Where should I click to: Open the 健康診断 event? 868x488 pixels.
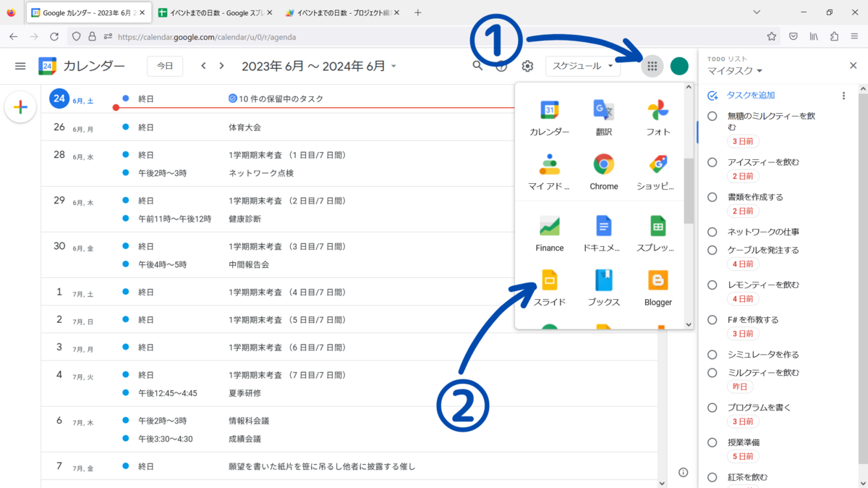(244, 219)
